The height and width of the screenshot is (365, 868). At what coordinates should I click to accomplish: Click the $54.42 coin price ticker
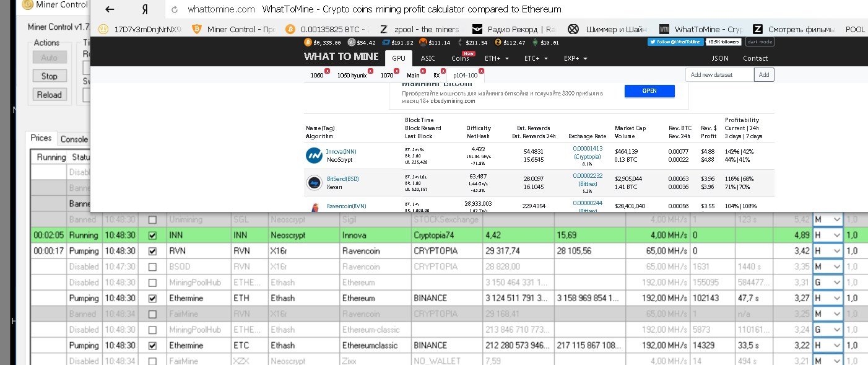point(362,43)
